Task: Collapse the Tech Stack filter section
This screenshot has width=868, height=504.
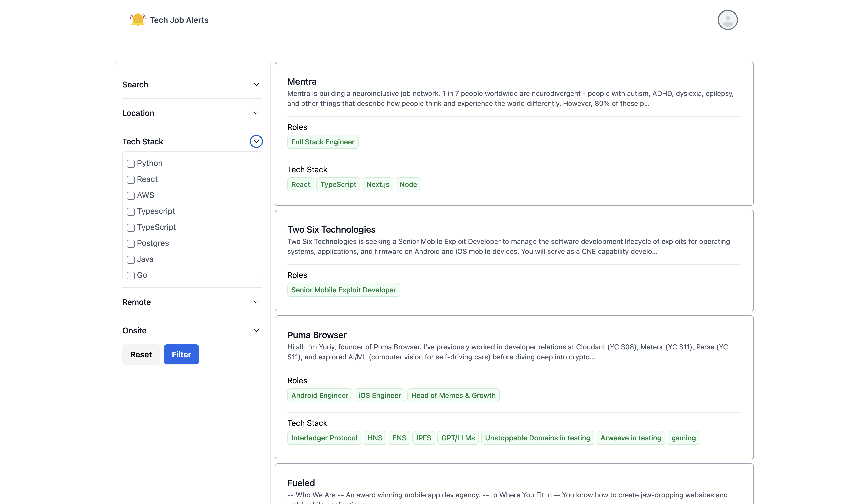Action: (256, 141)
